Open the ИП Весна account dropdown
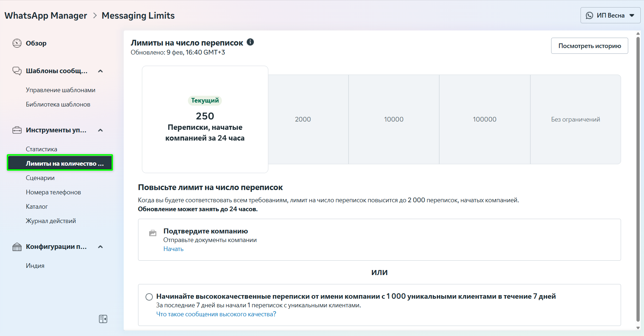Screen dimensions: 644x336 (610, 15)
